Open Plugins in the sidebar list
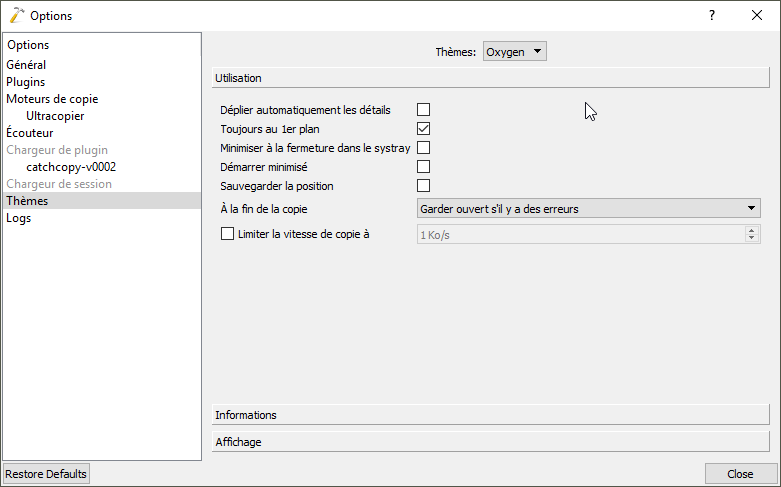781x487 pixels. tap(26, 82)
